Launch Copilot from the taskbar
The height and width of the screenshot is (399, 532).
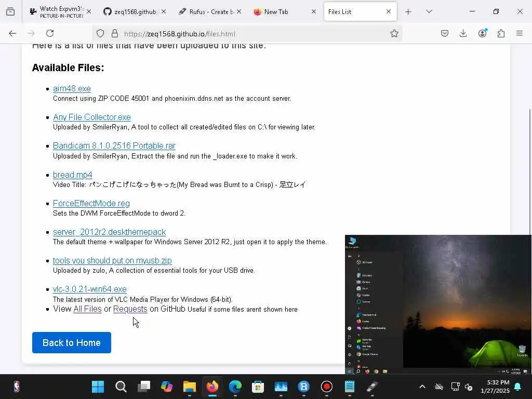[x=167, y=387]
